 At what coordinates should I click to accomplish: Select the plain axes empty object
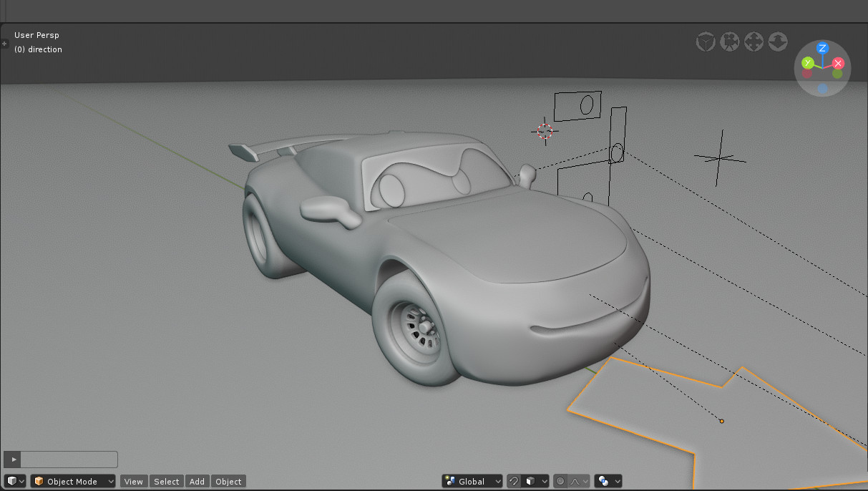click(x=720, y=158)
